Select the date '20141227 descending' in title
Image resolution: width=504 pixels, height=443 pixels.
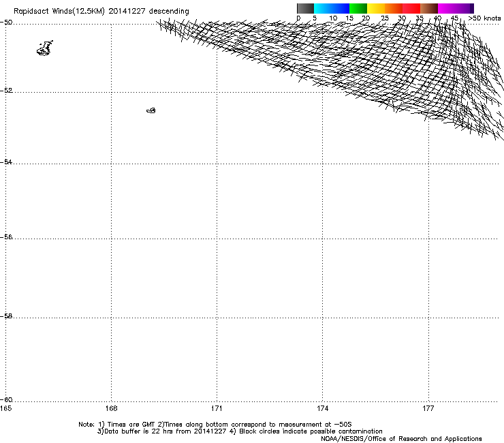(149, 11)
